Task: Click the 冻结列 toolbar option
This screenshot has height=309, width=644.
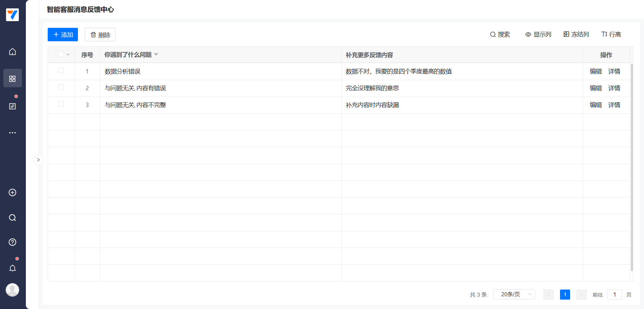Action: click(x=576, y=35)
